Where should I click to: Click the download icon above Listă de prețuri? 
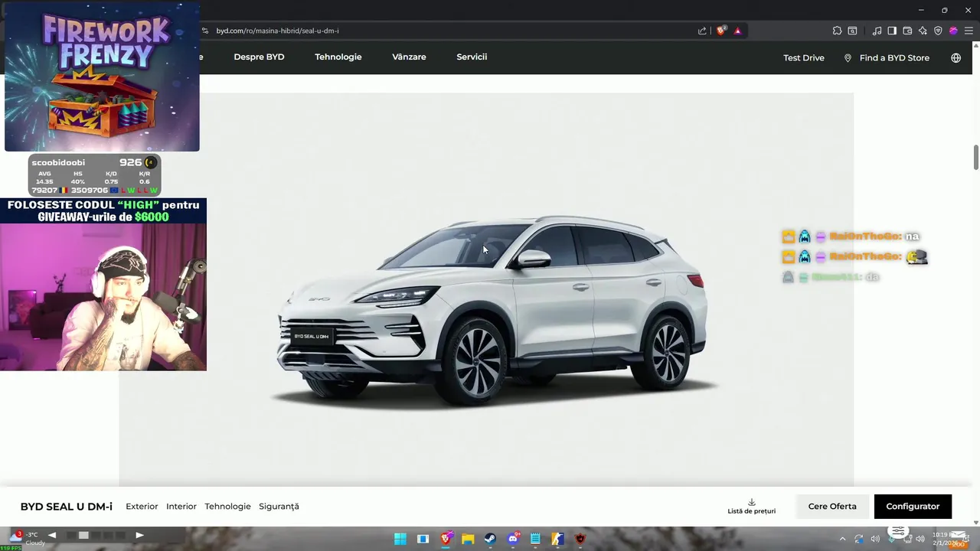tap(752, 502)
